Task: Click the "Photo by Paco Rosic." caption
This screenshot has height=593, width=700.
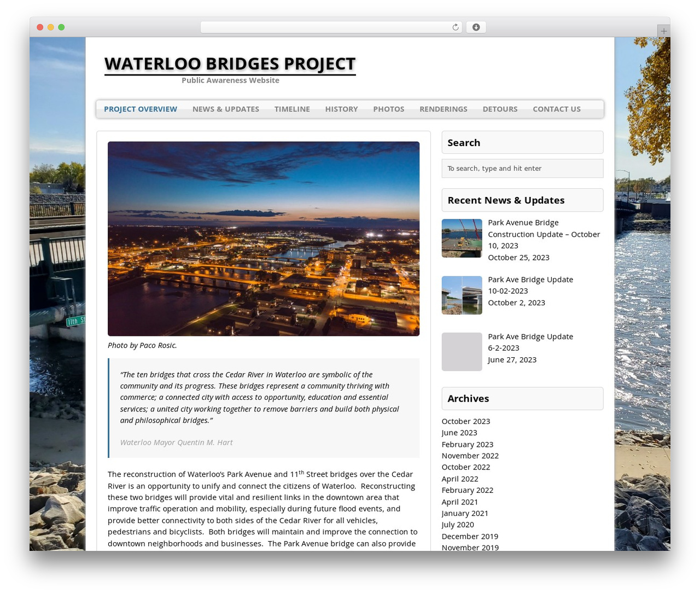Action: point(142,345)
